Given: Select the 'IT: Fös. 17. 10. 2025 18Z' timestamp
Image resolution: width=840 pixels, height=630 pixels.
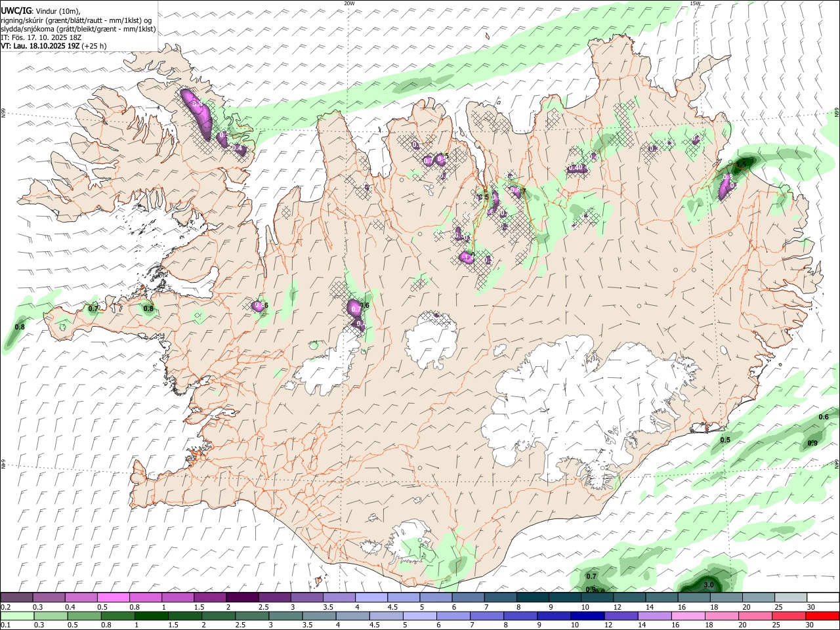Looking at the screenshot, I should 41,37.
